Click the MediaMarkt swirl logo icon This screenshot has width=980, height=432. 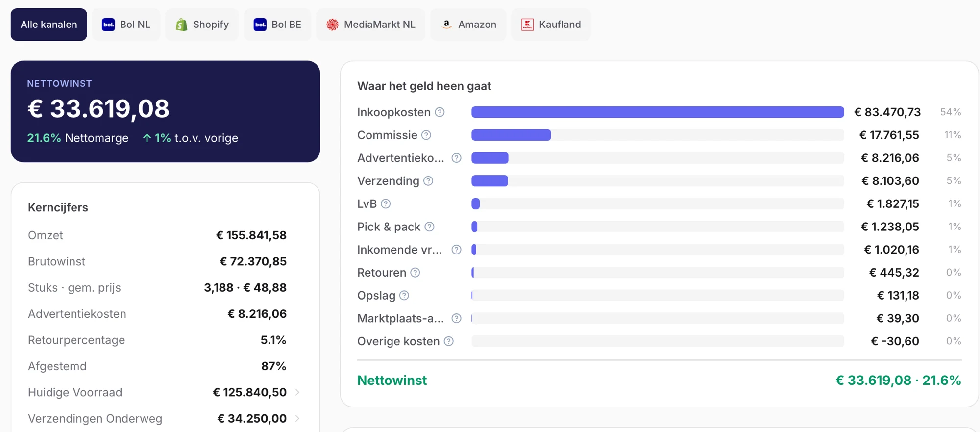coord(333,25)
